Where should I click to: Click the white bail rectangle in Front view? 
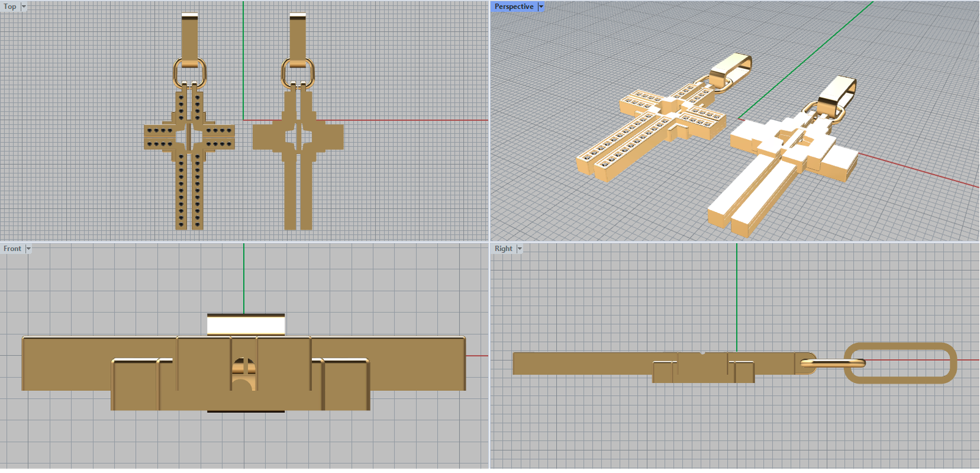pyautogui.click(x=246, y=325)
